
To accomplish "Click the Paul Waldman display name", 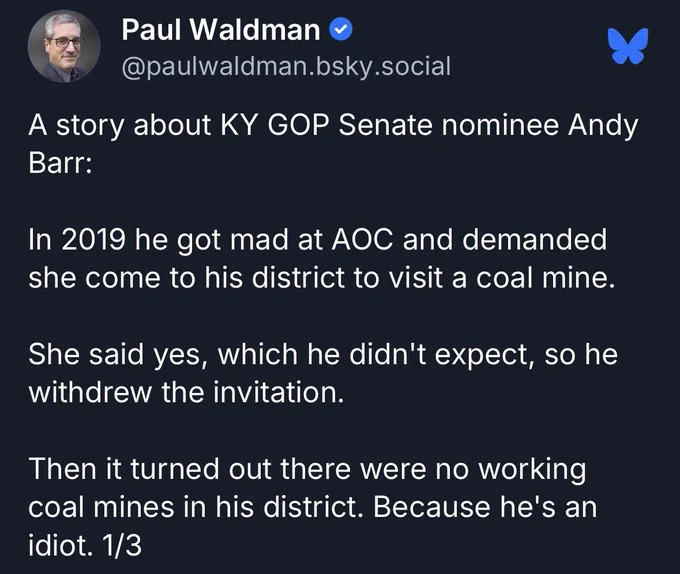I will [x=221, y=30].
